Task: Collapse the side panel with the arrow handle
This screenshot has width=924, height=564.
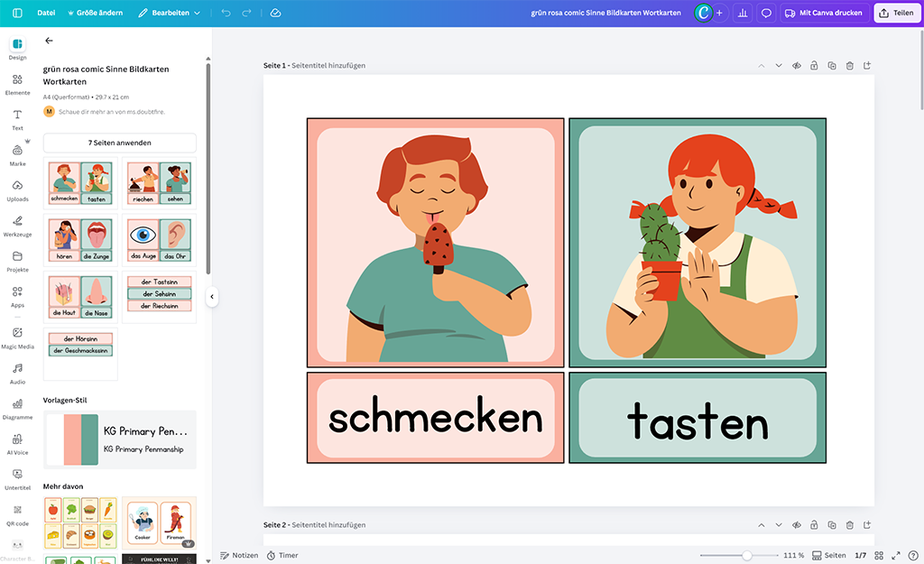Action: point(212,297)
